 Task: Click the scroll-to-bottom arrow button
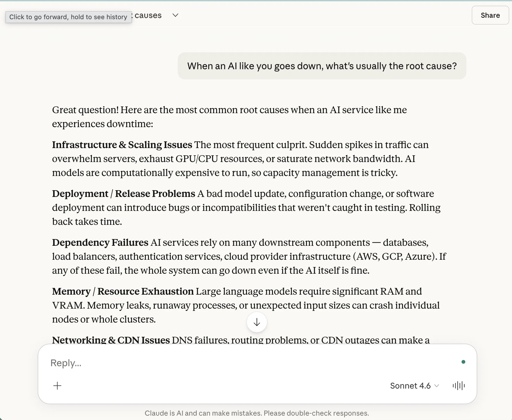[257, 322]
